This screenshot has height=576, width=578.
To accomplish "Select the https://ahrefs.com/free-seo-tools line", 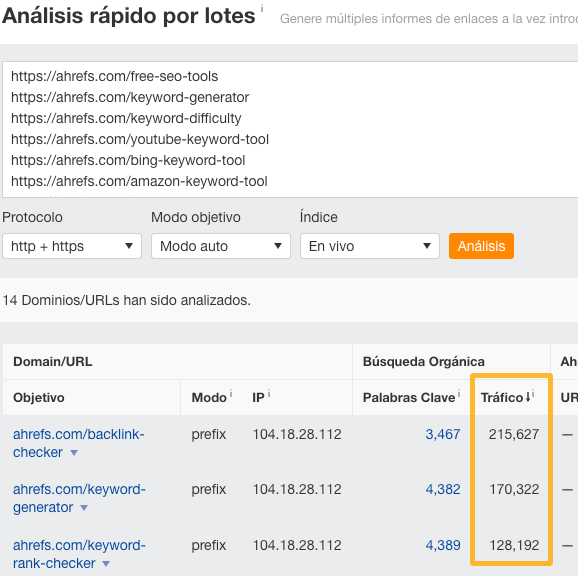I will click(x=115, y=76).
